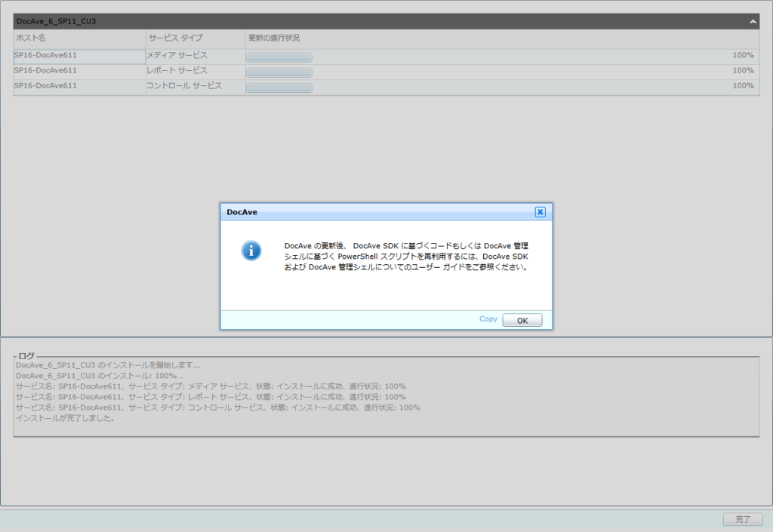Click the 100% value in メディア サービス row
773x532 pixels.
(x=743, y=55)
